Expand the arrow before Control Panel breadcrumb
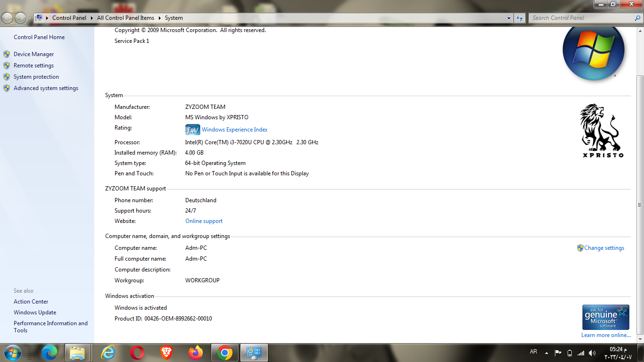644x362 pixels. (x=47, y=18)
